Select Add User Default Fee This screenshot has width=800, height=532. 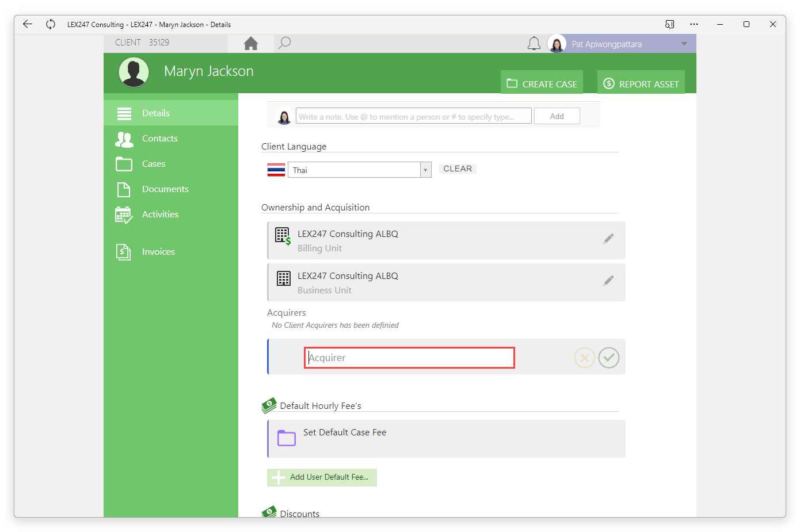[322, 477]
